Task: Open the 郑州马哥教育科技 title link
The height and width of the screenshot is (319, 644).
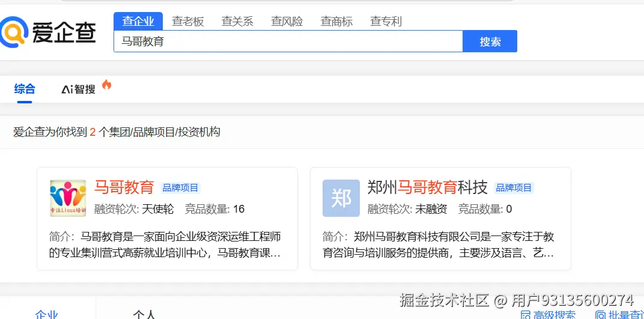Action: pos(428,187)
